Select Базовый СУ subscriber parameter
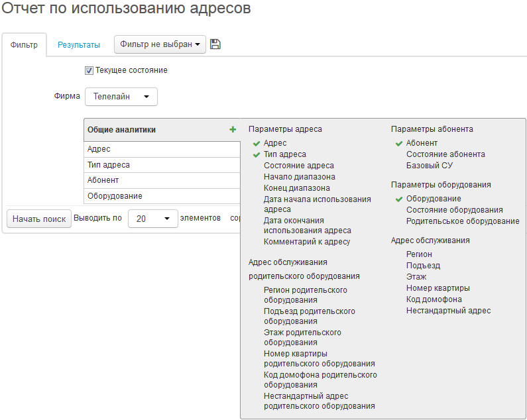527x420 pixels. (430, 166)
